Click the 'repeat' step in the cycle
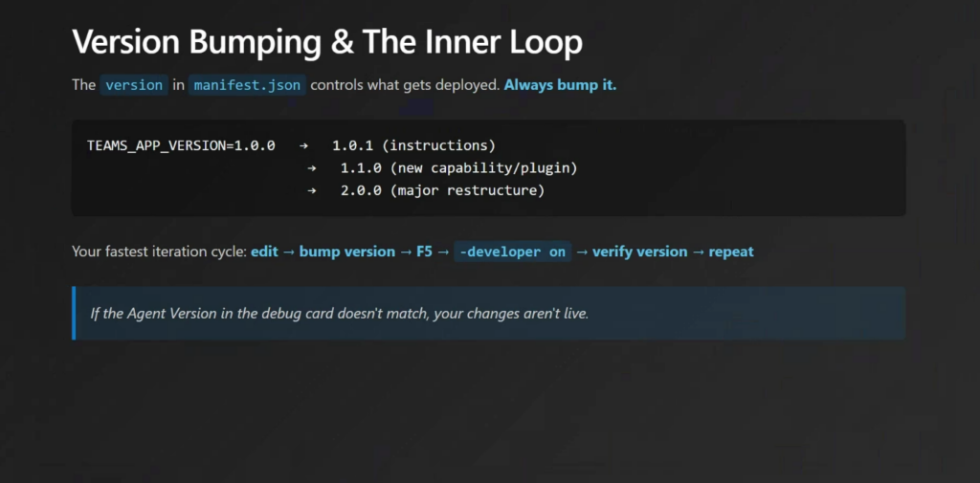The image size is (980, 483). (x=731, y=252)
